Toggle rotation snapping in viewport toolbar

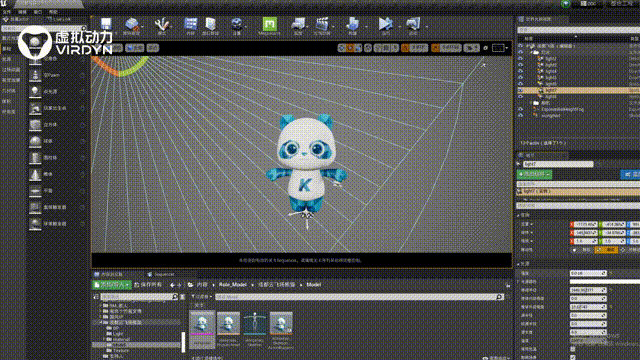404,48
